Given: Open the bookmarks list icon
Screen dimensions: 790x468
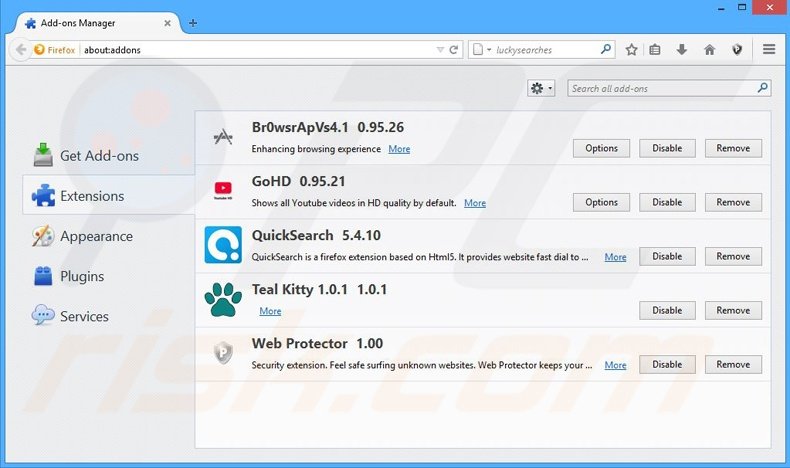Looking at the screenshot, I should tap(654, 49).
